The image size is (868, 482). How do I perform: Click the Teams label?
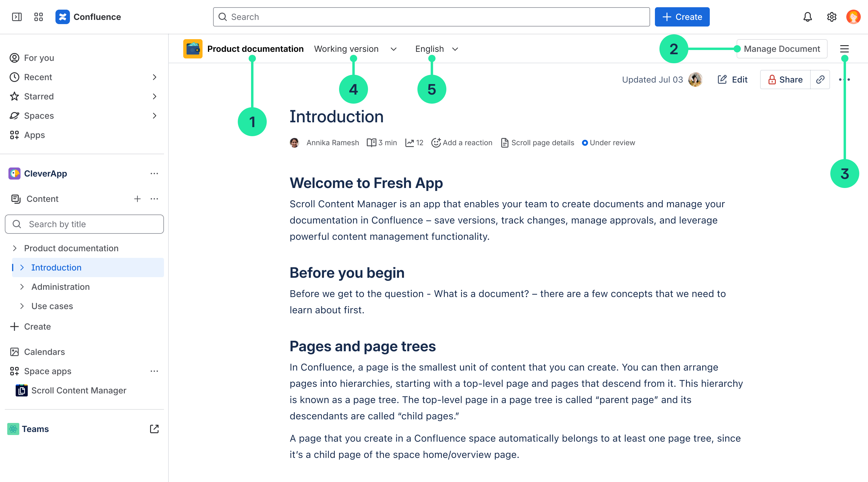(35, 429)
